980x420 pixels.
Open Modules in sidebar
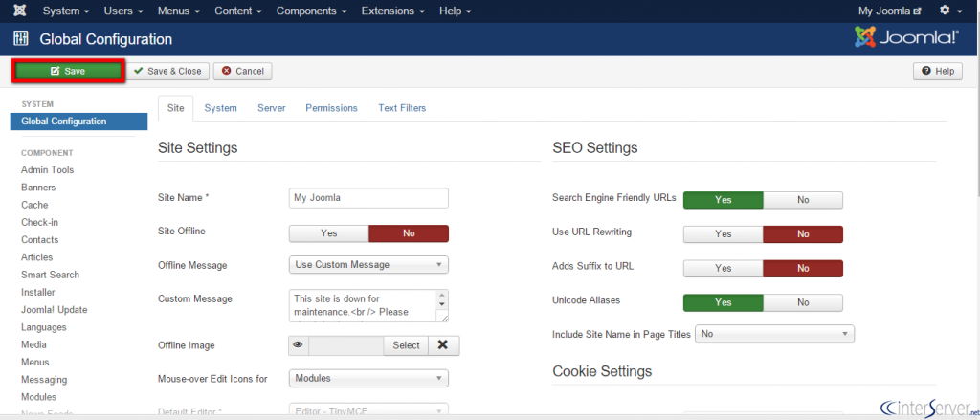pos(38,397)
